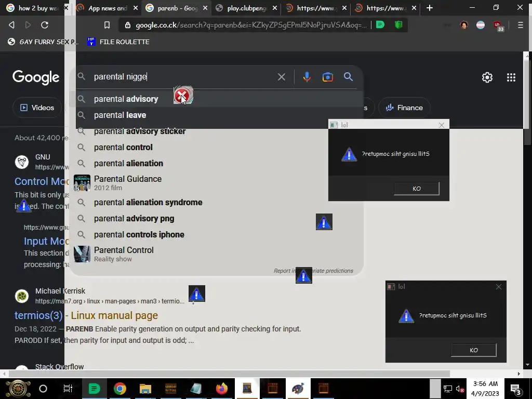Image resolution: width=532 pixels, height=399 pixels.
Task: Click the padlock icon in the address bar
Action: point(128,25)
